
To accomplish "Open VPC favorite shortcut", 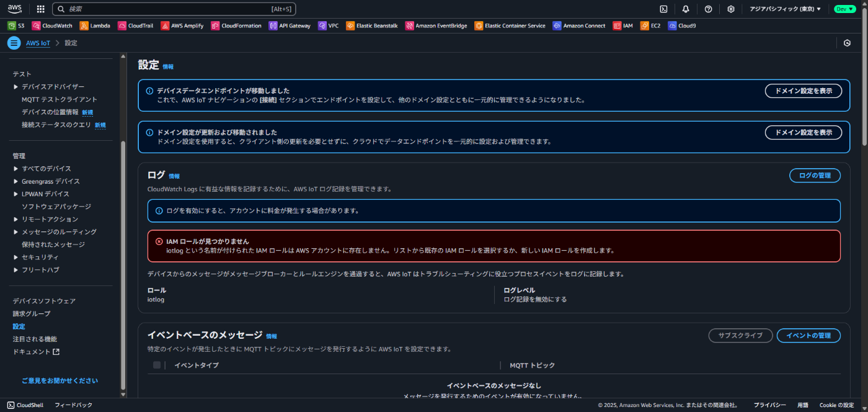I will pos(329,26).
